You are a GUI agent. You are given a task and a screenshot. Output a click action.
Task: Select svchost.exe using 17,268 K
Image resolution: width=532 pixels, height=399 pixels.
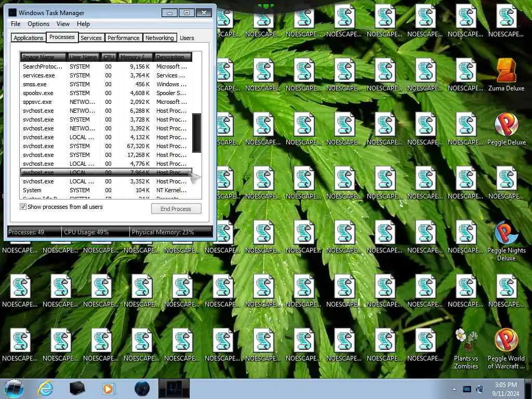(106, 155)
